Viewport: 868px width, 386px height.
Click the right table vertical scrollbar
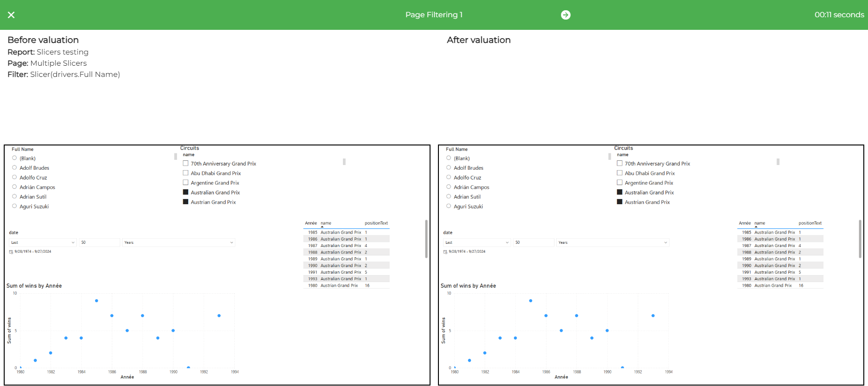pos(860,239)
